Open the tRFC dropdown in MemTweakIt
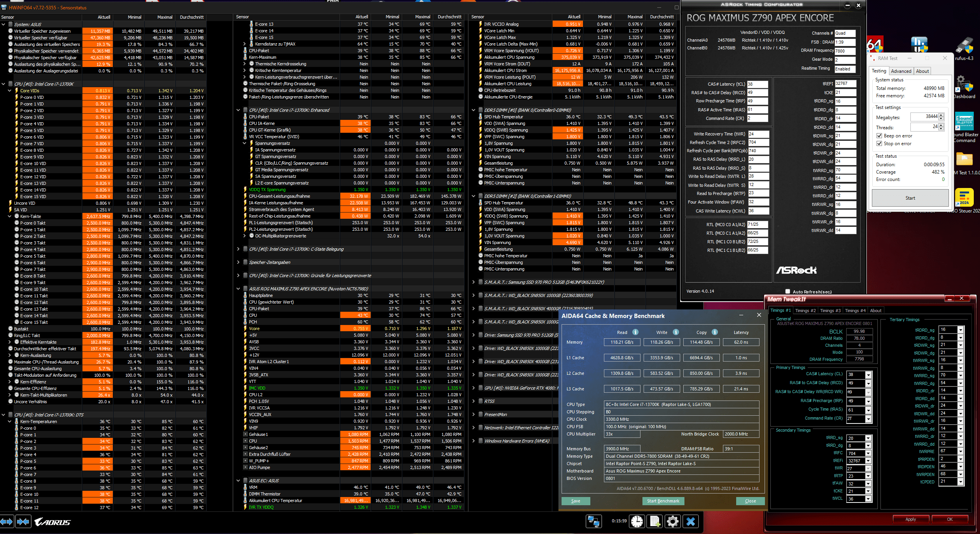Screen dimensions: 980x534 point(868,453)
